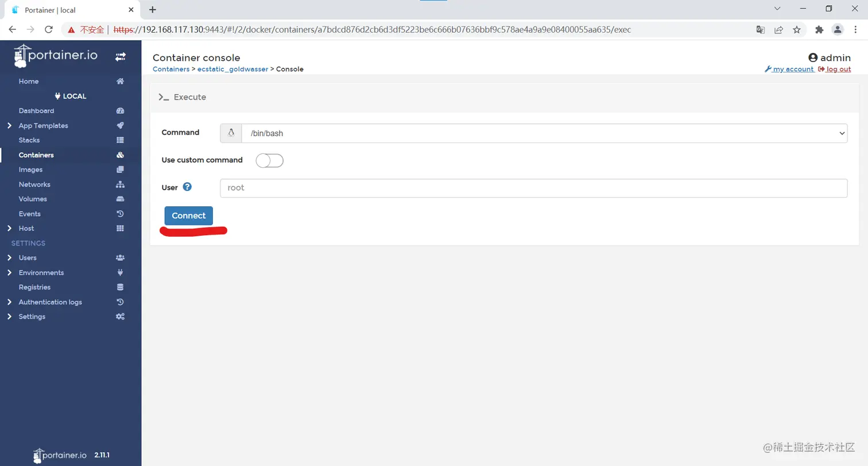The width and height of the screenshot is (868, 466).
Task: Click the Stacks list icon
Action: (120, 140)
